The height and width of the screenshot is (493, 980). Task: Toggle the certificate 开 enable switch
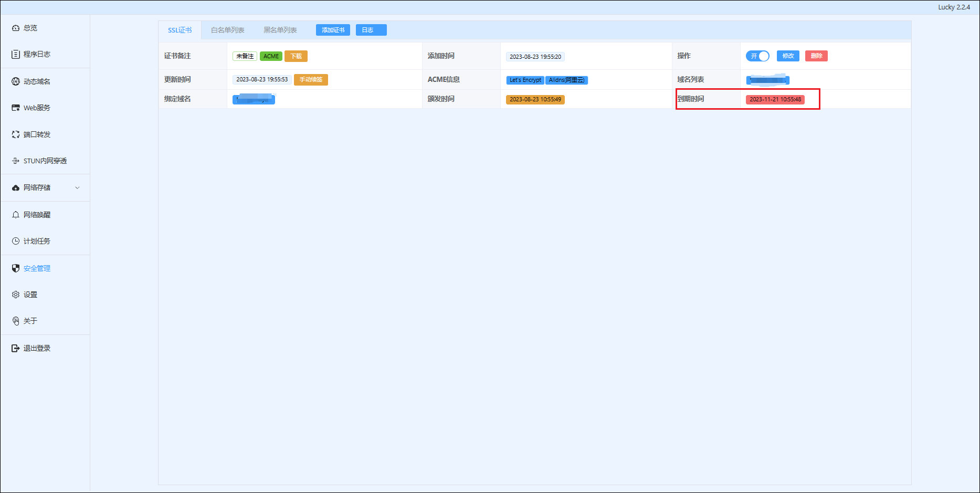[757, 56]
